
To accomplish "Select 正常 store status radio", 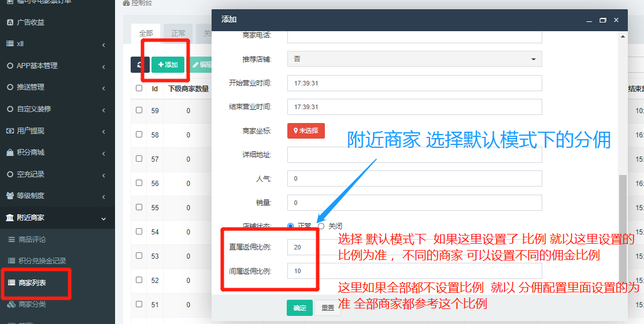I will point(291,226).
